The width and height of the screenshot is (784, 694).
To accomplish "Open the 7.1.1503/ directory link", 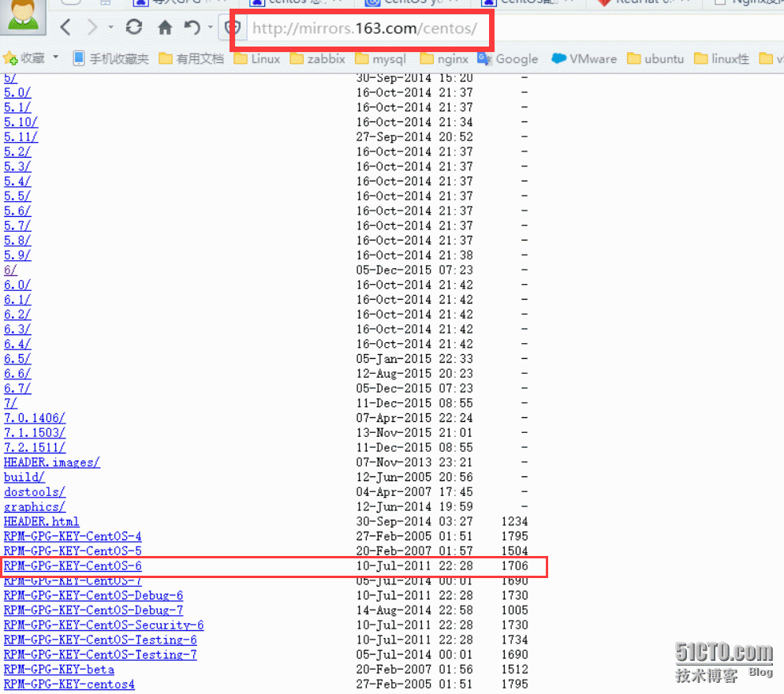I will 35,433.
